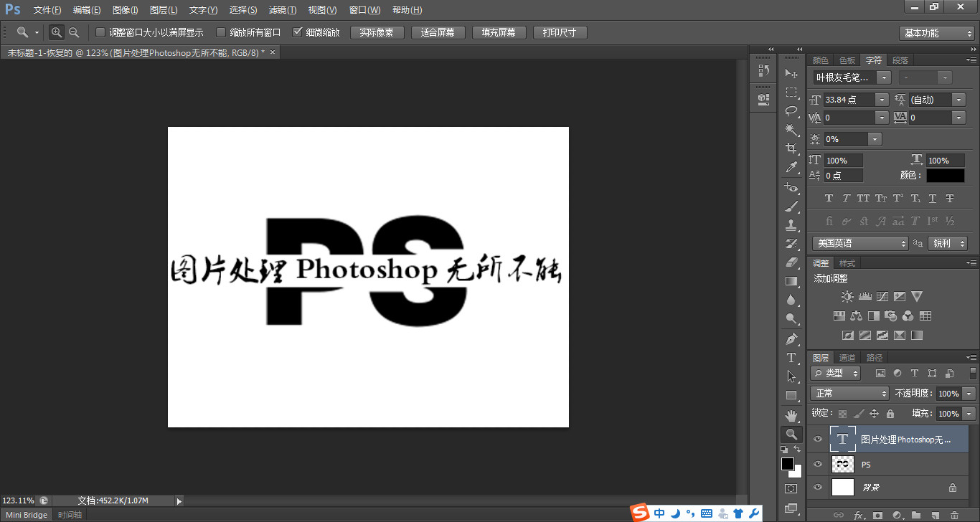The height and width of the screenshot is (522, 980).
Task: Open the layer opacity slider dropdown
Action: 969,393
